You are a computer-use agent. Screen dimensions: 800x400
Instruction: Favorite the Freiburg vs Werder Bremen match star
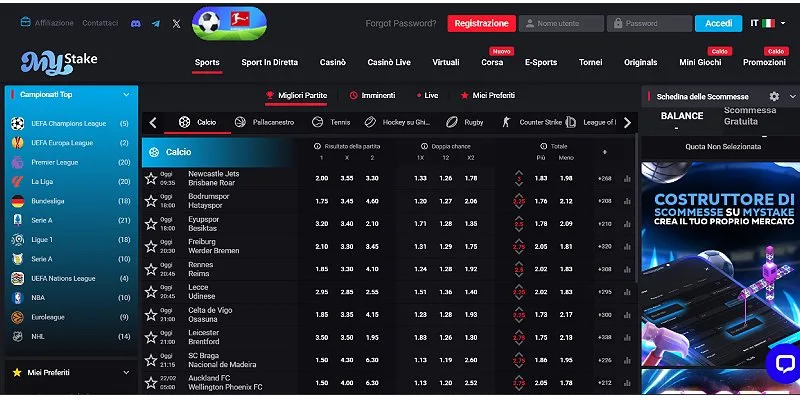(151, 246)
